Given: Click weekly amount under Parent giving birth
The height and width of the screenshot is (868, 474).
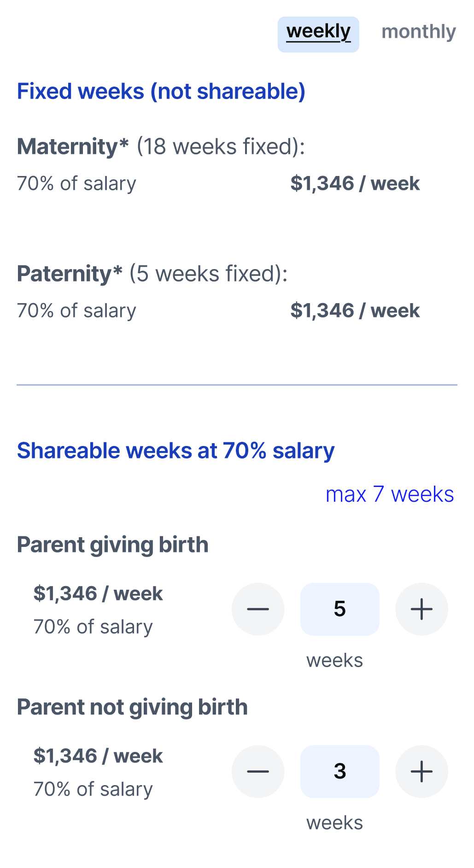Looking at the screenshot, I should 98,593.
